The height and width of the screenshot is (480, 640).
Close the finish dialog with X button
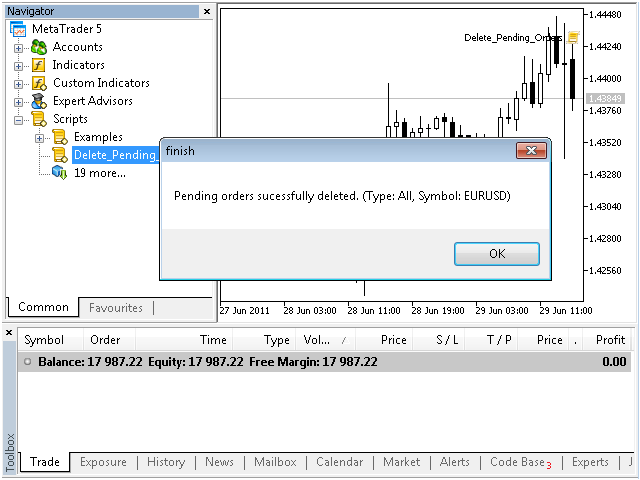click(x=530, y=151)
